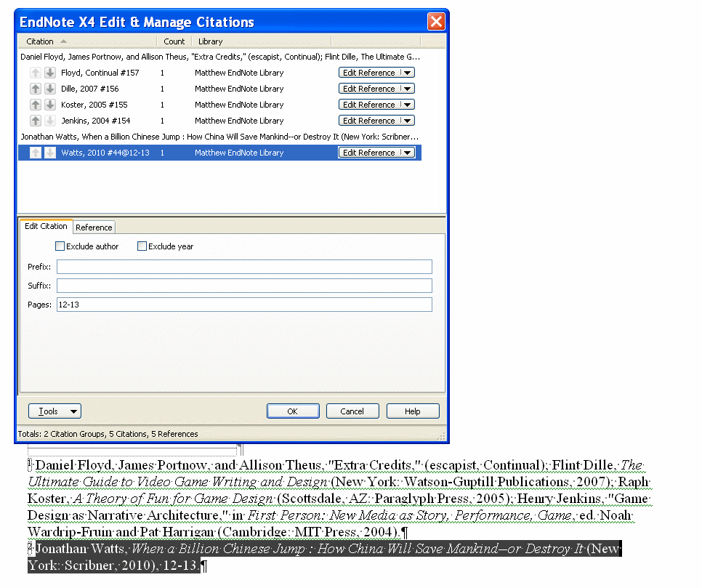Move Jenkins, 2004 #154 citation up

[x=36, y=121]
